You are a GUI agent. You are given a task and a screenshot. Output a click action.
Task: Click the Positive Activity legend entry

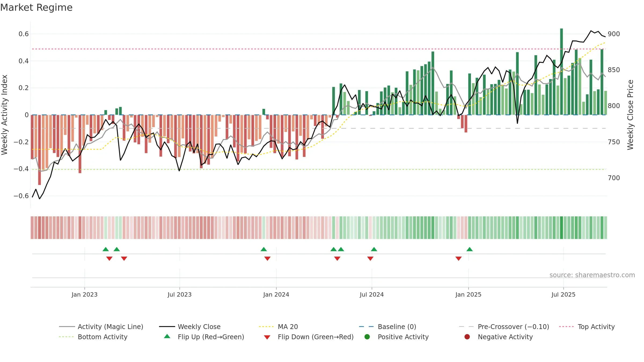397,337
